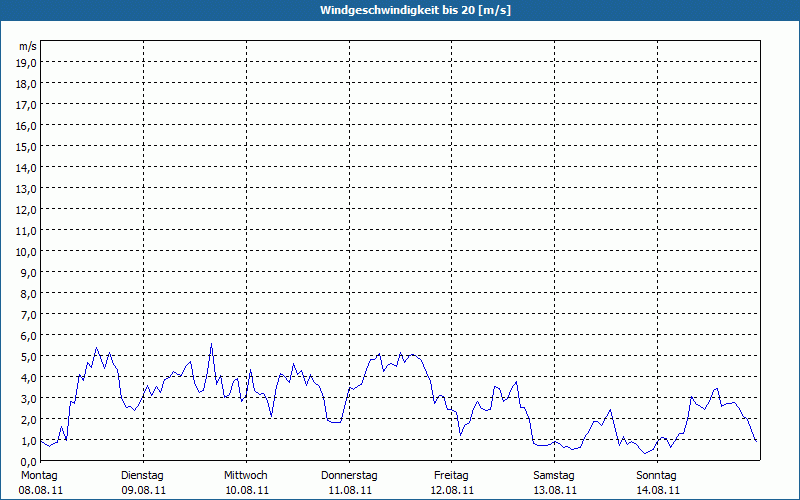The image size is (800, 500).
Task: Click the 13,0 axis label
Action: point(26,189)
